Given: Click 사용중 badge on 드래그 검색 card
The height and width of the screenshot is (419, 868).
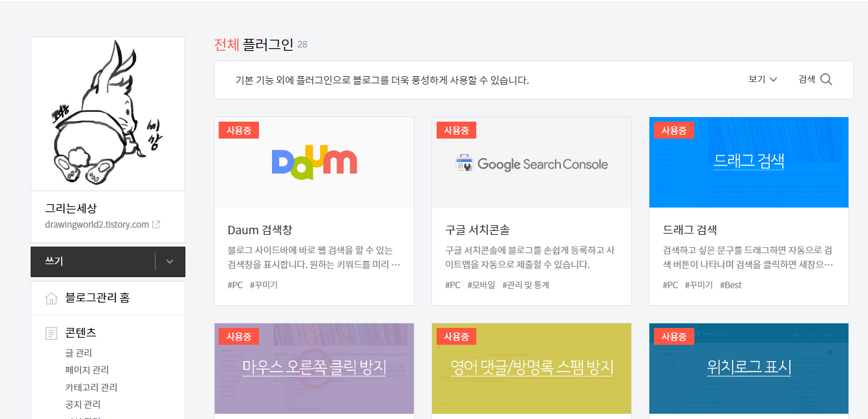Looking at the screenshot, I should [674, 130].
